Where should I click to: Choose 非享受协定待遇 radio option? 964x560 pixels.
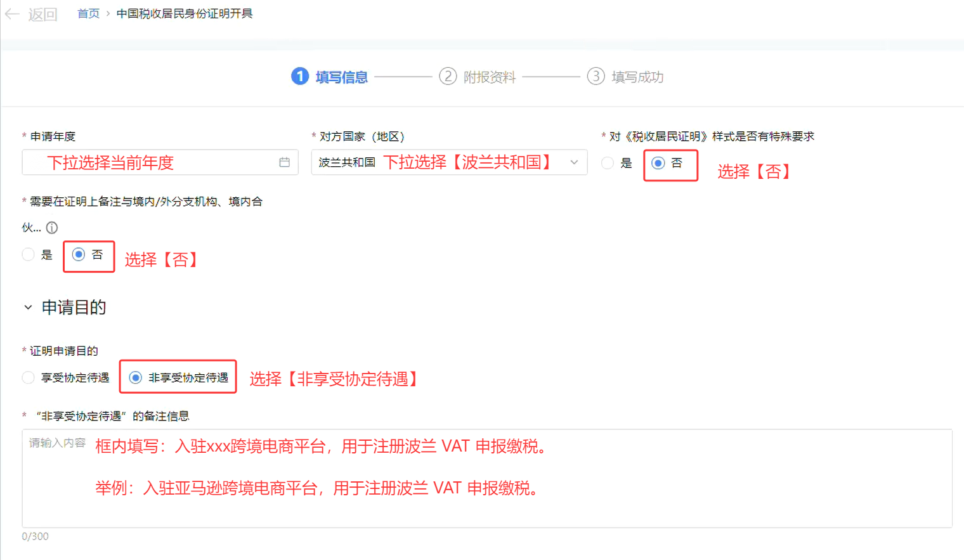(136, 378)
